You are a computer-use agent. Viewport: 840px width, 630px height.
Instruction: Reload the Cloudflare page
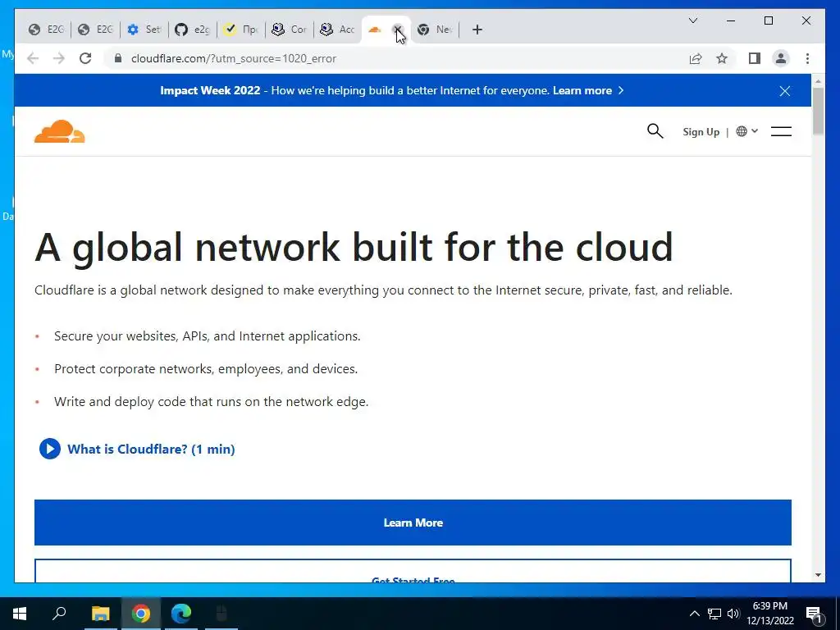pos(85,58)
